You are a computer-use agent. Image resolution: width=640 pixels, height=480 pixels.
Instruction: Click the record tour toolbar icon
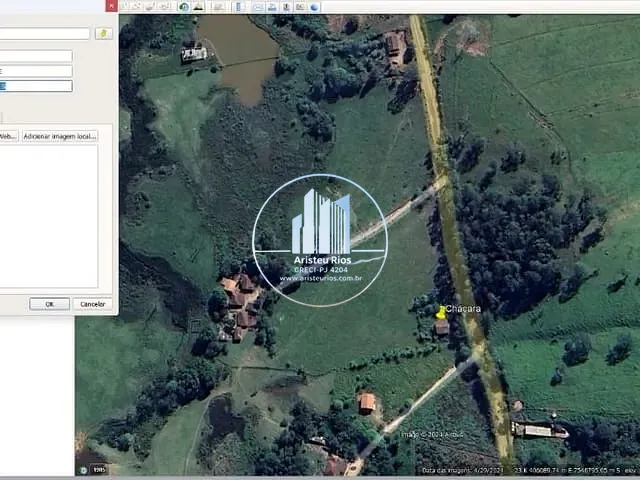point(164,7)
